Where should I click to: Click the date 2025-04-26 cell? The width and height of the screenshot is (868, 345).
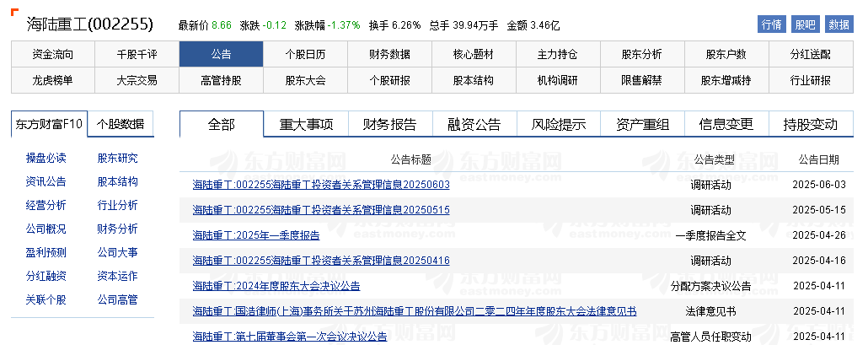pos(819,235)
